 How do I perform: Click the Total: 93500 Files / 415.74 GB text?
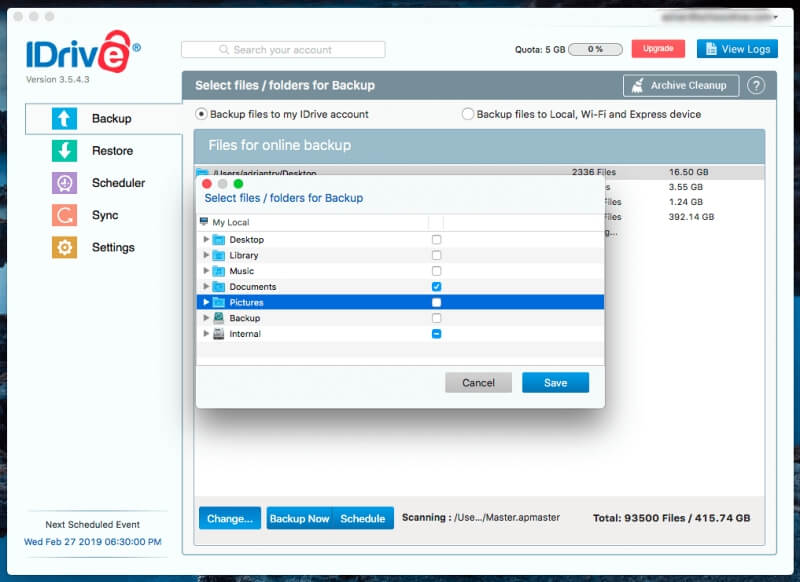(671, 518)
